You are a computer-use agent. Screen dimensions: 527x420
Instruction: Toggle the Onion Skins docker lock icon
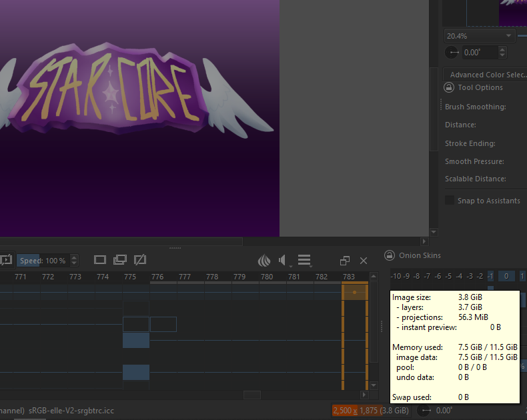(389, 255)
